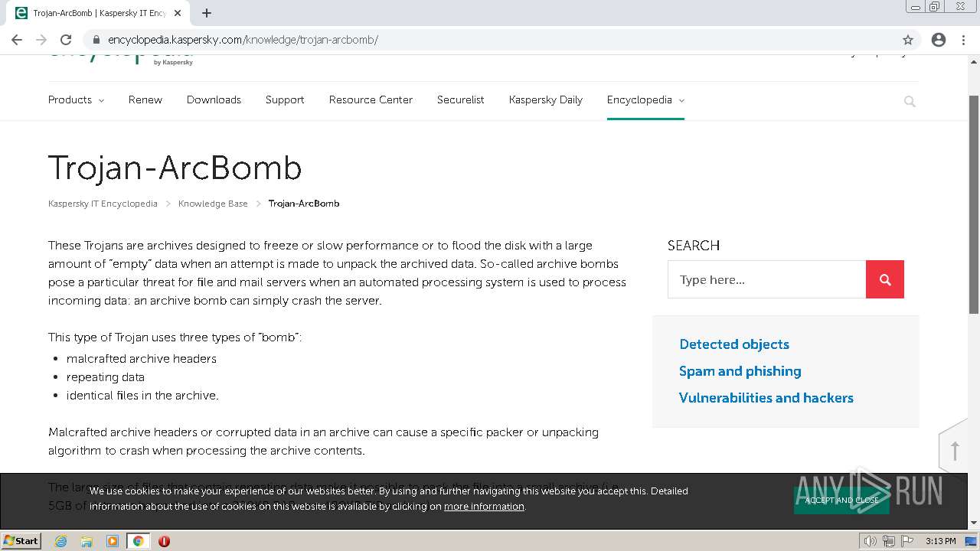Switch to Chrome in the taskbar
Viewport: 980px width, 551px height.
click(138, 541)
